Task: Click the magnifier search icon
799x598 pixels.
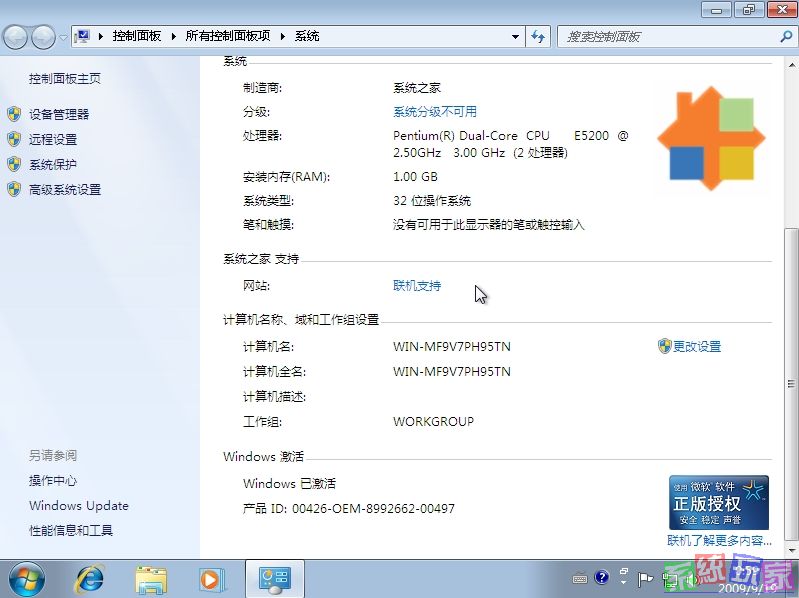Action: [x=786, y=37]
